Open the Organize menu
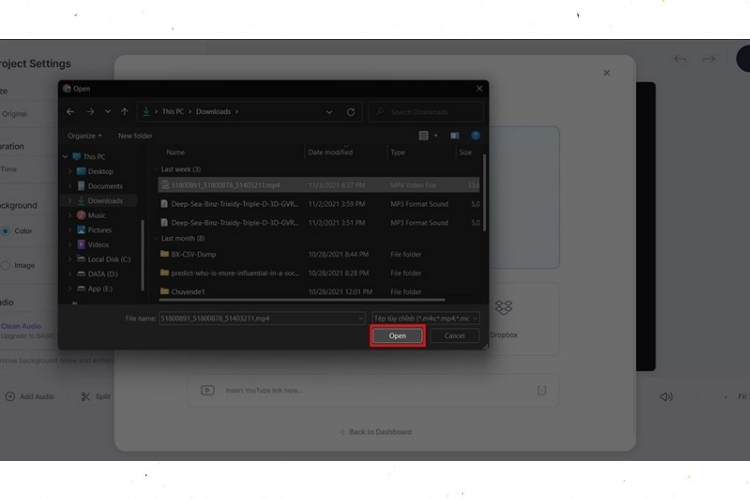750x500 pixels. pos(84,136)
